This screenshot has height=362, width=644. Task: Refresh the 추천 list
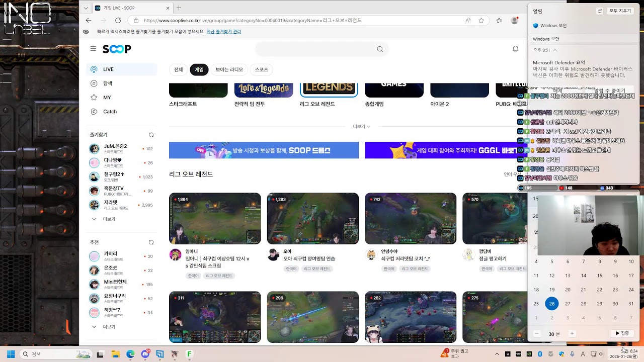click(151, 242)
